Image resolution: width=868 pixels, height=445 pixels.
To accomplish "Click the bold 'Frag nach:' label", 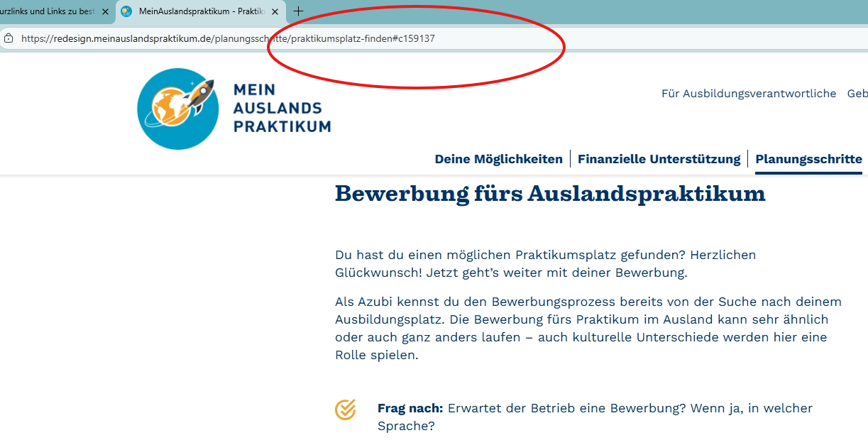I will tap(410, 408).
